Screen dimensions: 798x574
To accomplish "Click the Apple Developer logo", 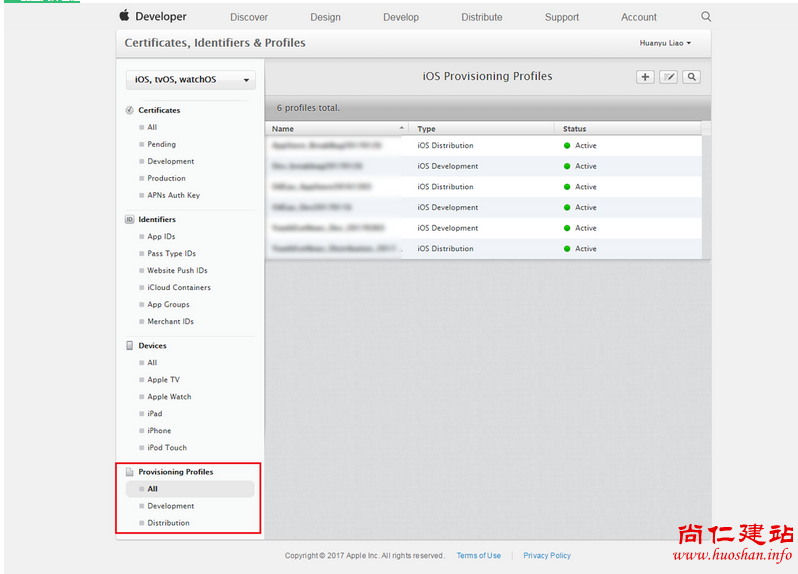I will (153, 17).
